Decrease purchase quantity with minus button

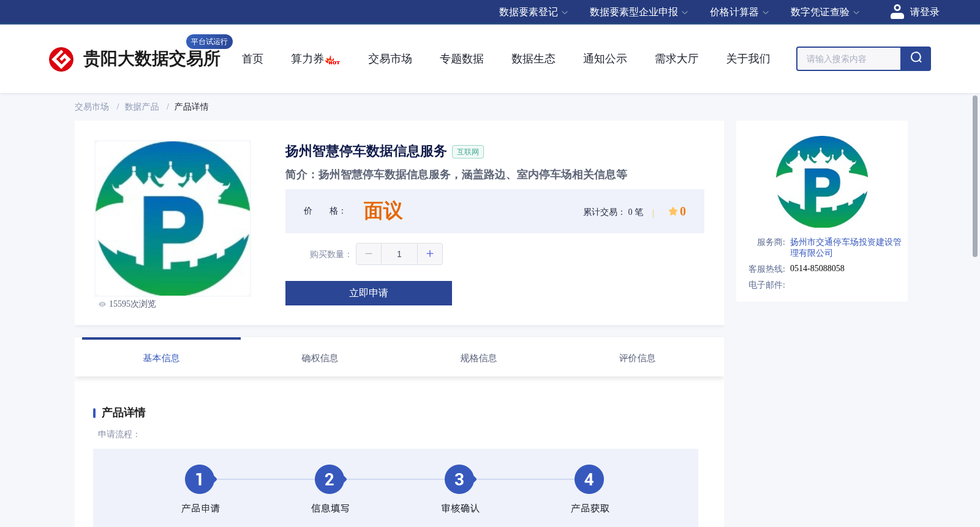click(369, 254)
